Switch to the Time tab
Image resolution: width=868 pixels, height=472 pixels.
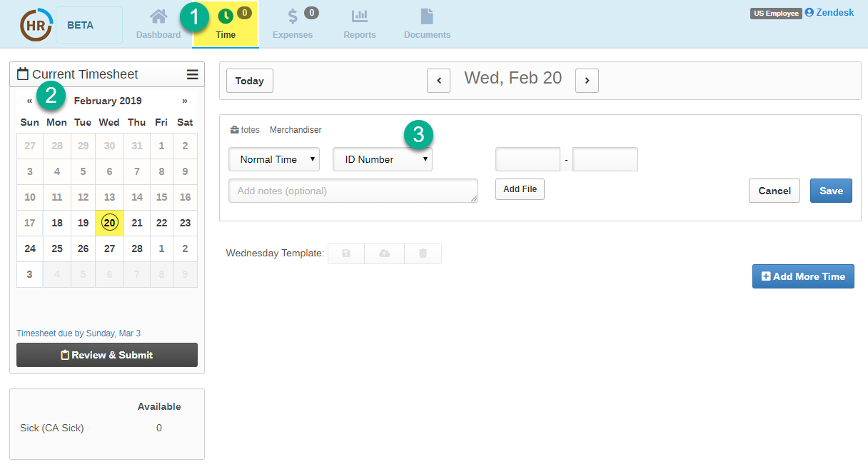[226, 24]
